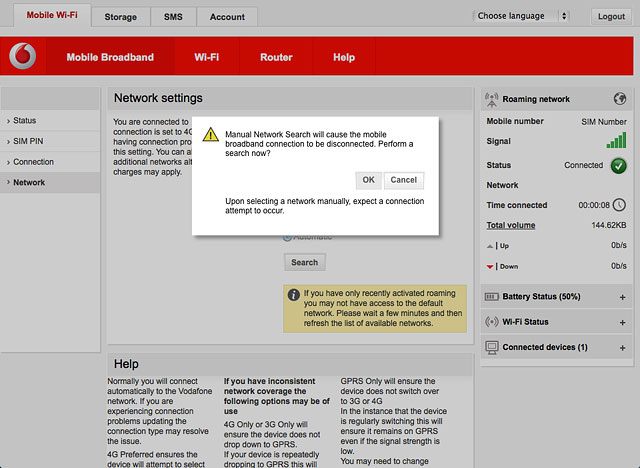Open Connection in the left sidebar
The image size is (640, 468).
50,162
